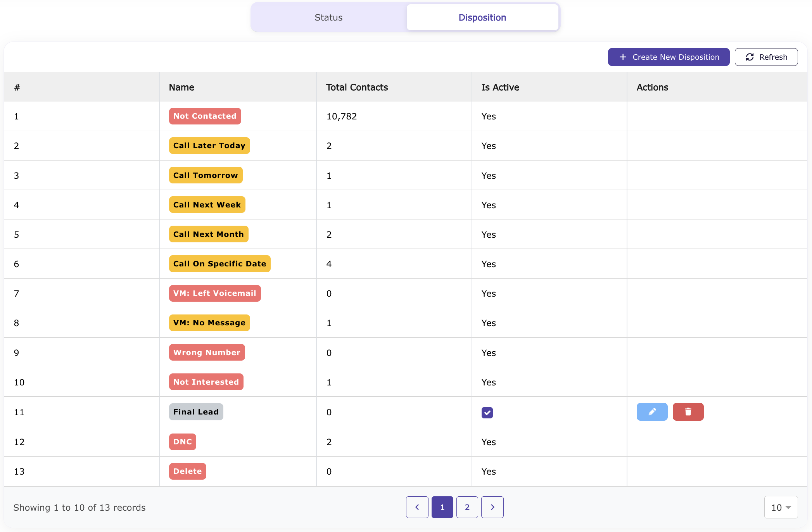Screen dimensions: 812x532
Task: Select the VM: Left Voicemail badge
Action: [215, 293]
